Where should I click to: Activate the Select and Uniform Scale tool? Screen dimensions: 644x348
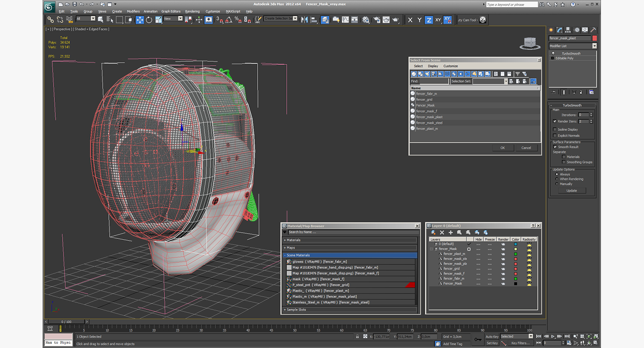(158, 20)
